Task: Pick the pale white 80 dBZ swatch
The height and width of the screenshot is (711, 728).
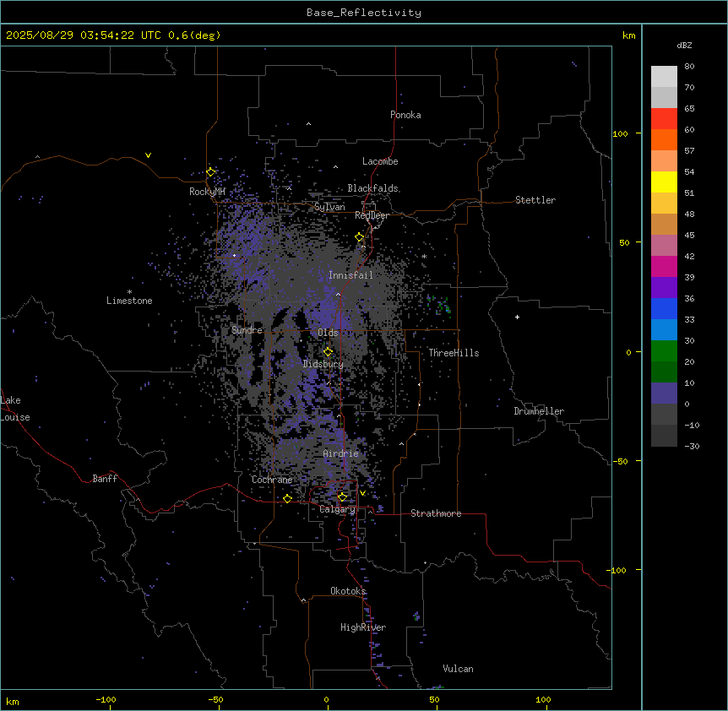Action: tap(664, 77)
